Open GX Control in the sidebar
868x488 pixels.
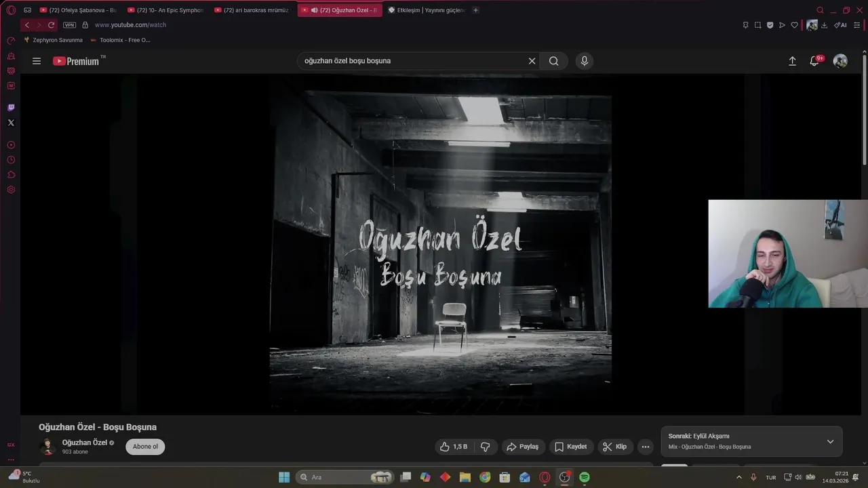click(11, 41)
